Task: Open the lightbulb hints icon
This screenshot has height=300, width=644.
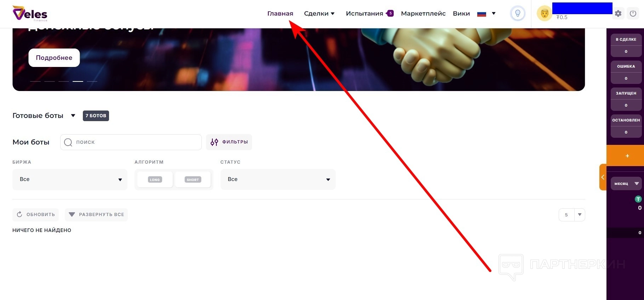Action: click(518, 13)
